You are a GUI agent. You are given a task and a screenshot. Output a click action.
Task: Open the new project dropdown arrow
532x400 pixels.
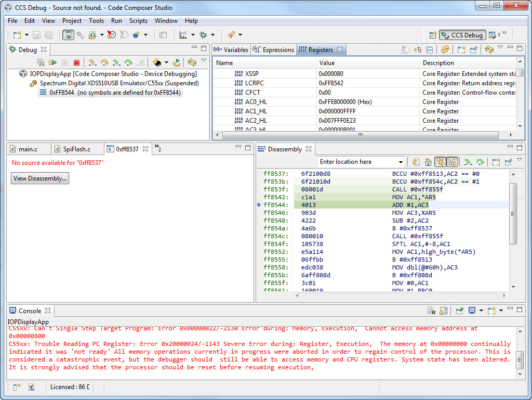point(26,35)
